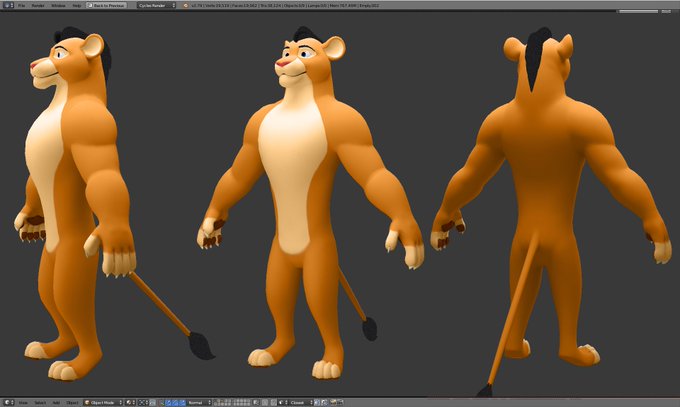Open the Object Mode dropdown
680x407 pixels.
[103, 402]
